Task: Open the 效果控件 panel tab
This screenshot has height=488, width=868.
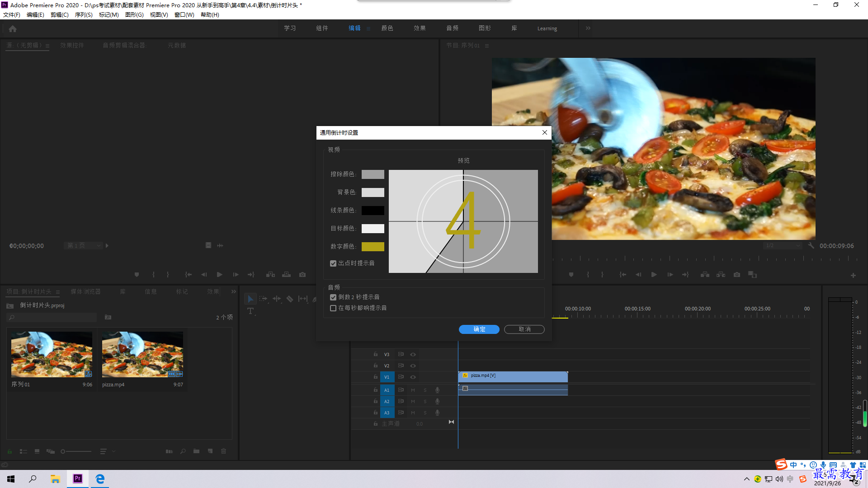Action: (x=72, y=46)
